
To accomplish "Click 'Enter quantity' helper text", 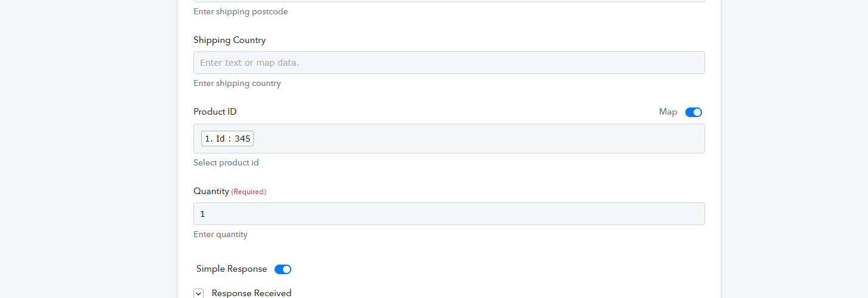I will [x=220, y=234].
